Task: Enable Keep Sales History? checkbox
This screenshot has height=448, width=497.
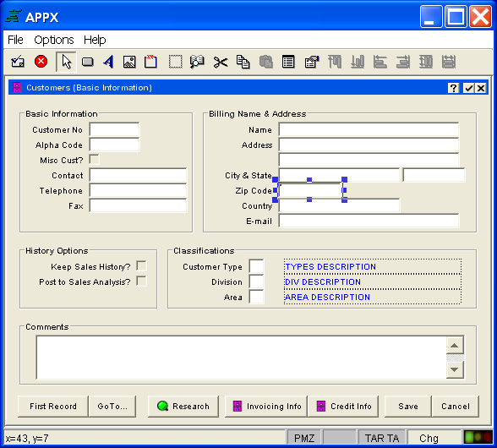Action: click(141, 266)
